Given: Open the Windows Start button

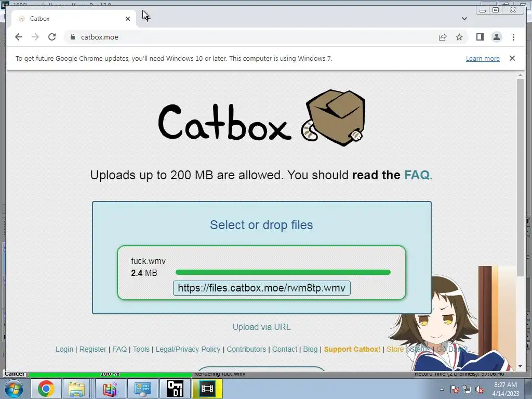Looking at the screenshot, I should pos(14,389).
